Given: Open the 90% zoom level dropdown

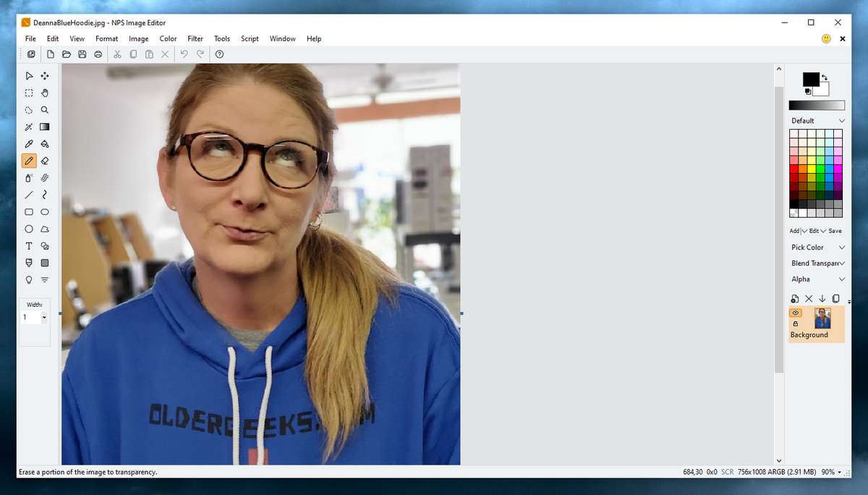Looking at the screenshot, I should click(839, 473).
